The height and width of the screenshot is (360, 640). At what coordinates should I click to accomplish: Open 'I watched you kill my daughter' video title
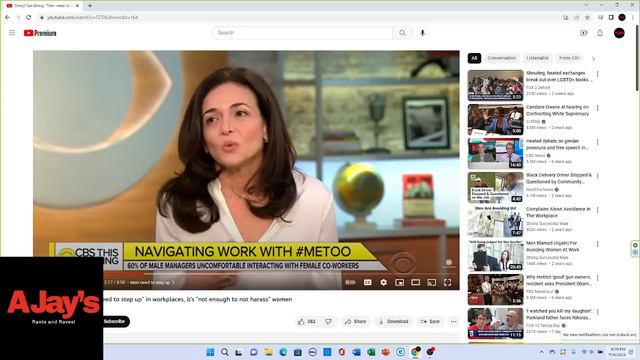[x=558, y=314]
